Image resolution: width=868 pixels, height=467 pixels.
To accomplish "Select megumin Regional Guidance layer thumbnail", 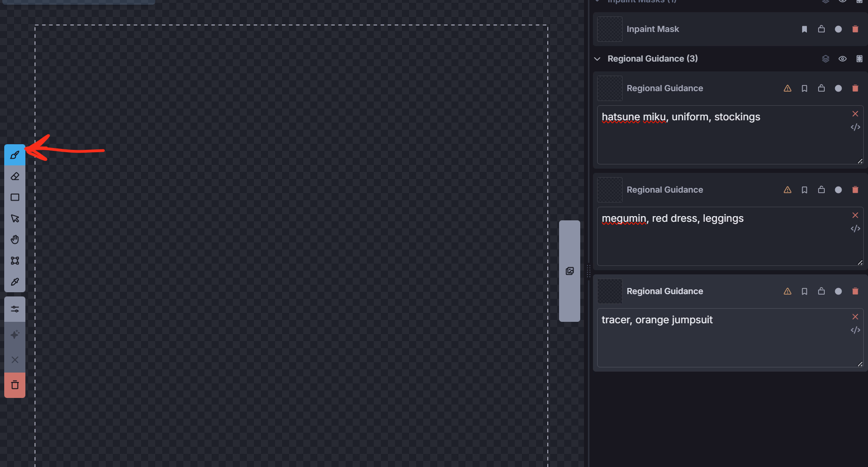I will 610,190.
